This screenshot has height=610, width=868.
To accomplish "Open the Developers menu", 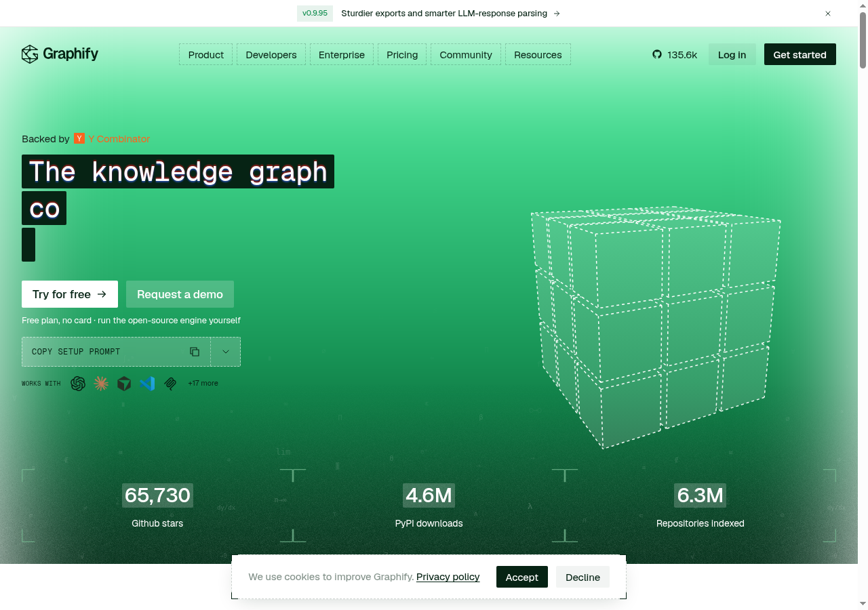I will (271, 55).
